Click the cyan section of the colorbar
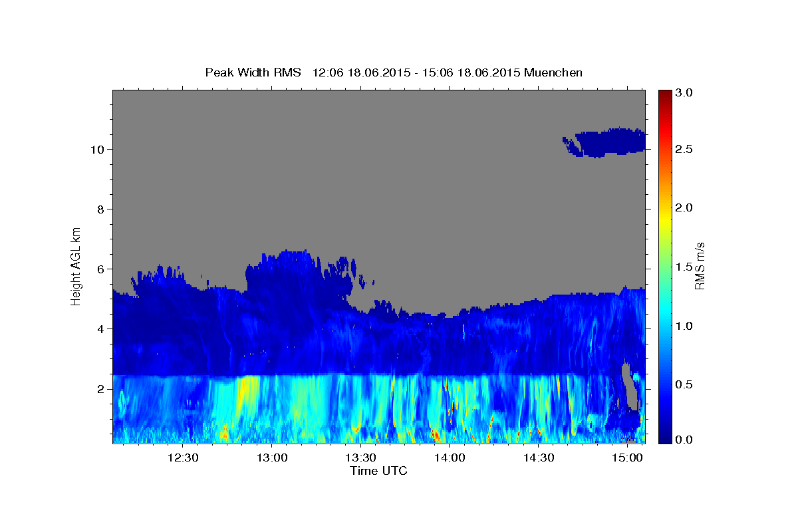798x532 pixels. [x=664, y=313]
